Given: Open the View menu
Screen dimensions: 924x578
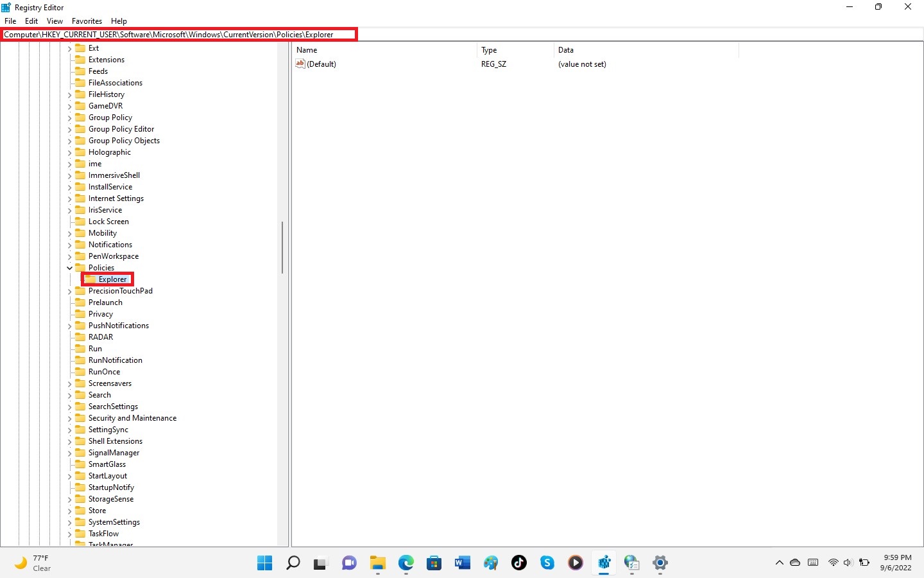Looking at the screenshot, I should click(x=55, y=21).
